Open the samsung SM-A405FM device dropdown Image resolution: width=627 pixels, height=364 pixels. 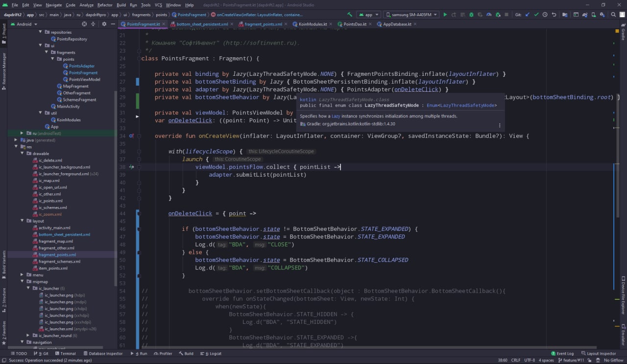pos(410,15)
